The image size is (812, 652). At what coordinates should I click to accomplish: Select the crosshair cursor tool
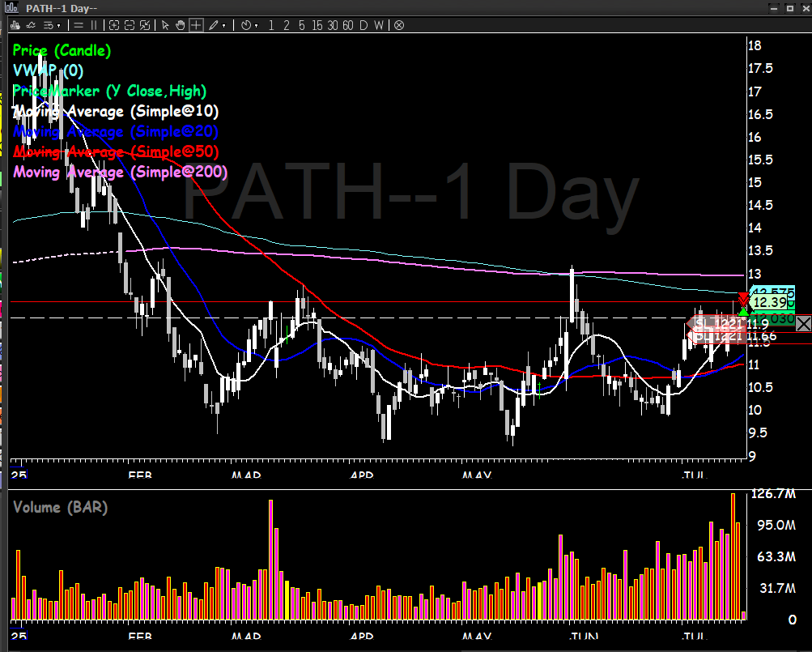point(196,25)
